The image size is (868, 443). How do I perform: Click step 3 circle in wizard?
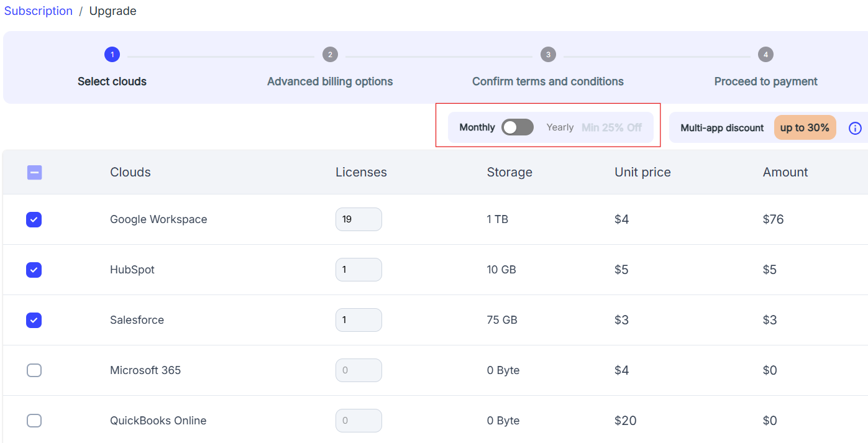click(548, 55)
